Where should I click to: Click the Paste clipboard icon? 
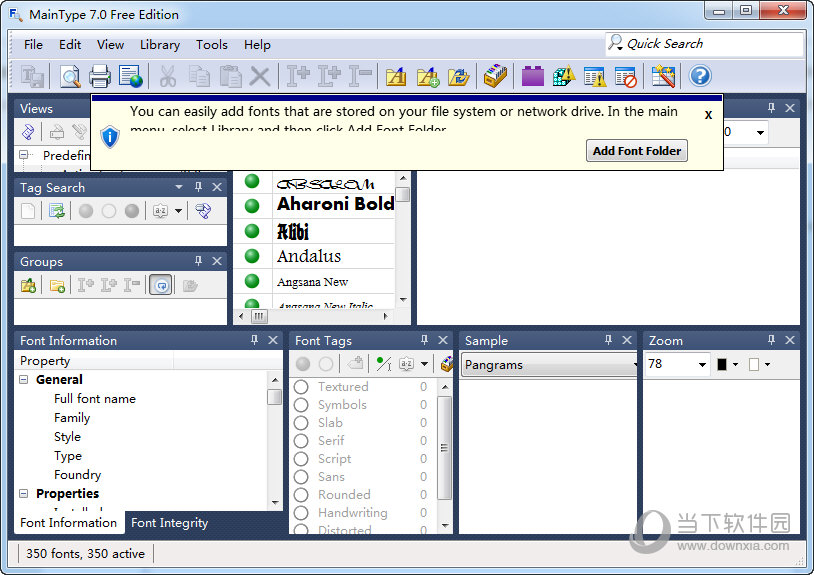230,76
